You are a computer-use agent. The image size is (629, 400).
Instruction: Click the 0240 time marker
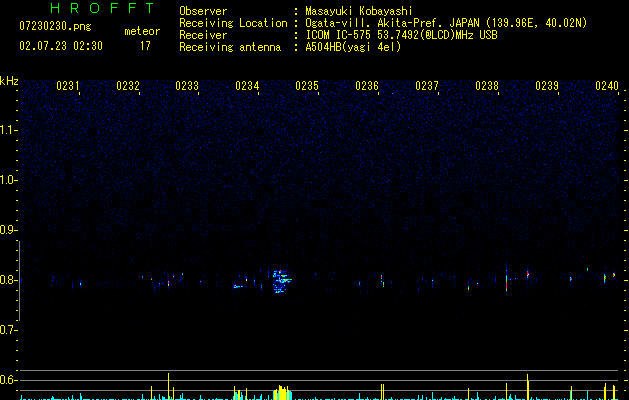tap(607, 86)
